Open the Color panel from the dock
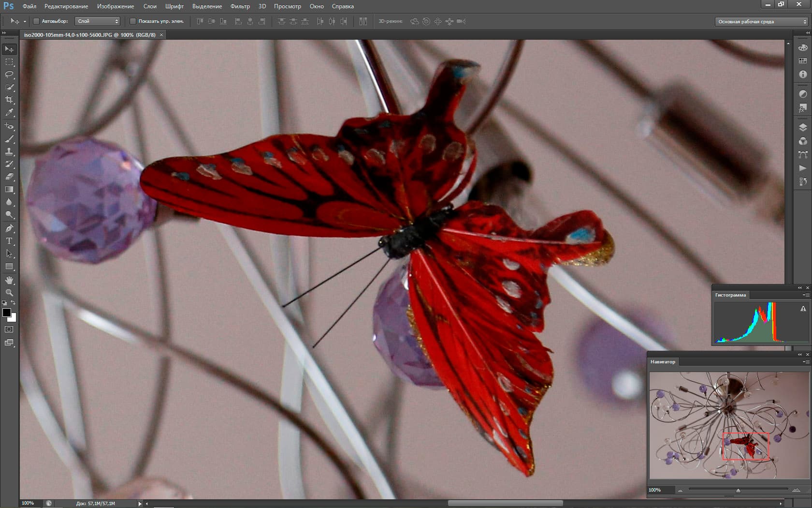The height and width of the screenshot is (508, 812). [x=803, y=47]
